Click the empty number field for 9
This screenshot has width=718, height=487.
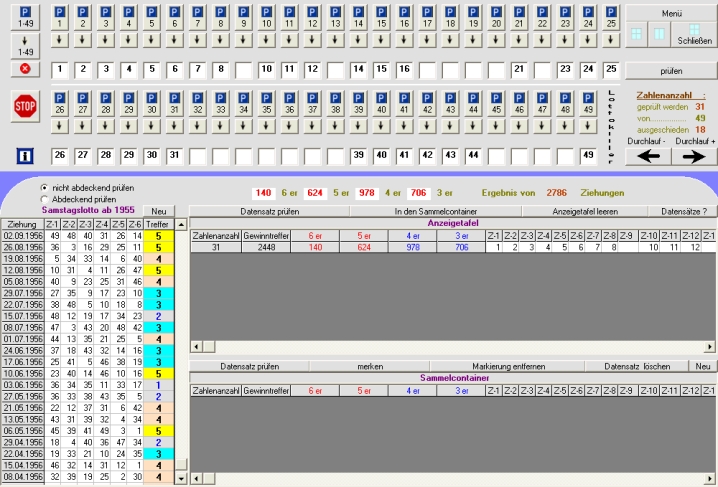[x=243, y=69]
